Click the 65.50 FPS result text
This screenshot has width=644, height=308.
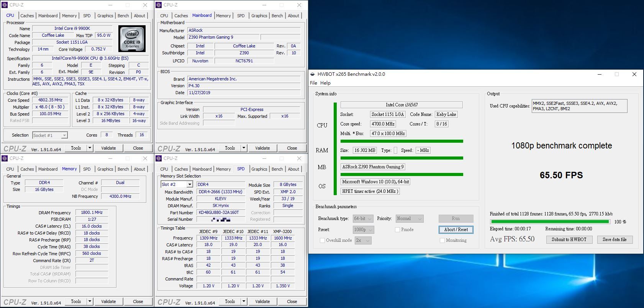561,175
